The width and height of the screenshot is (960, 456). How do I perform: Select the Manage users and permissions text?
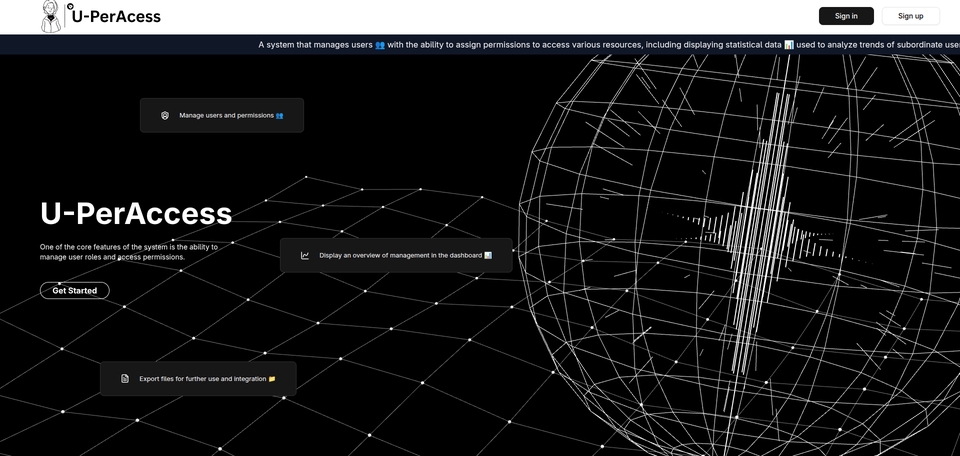[226, 116]
